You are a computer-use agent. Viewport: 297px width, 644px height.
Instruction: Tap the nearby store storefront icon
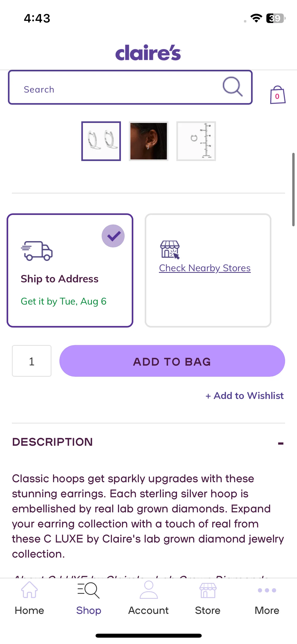tap(170, 250)
